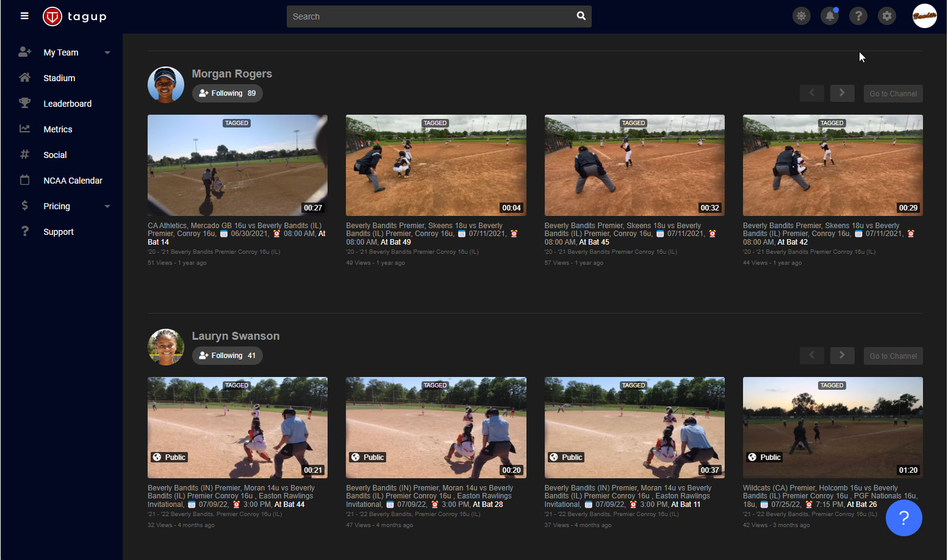This screenshot has height=560, width=948.
Task: Open Lauryn Swanson's profile name link
Action: click(x=235, y=336)
